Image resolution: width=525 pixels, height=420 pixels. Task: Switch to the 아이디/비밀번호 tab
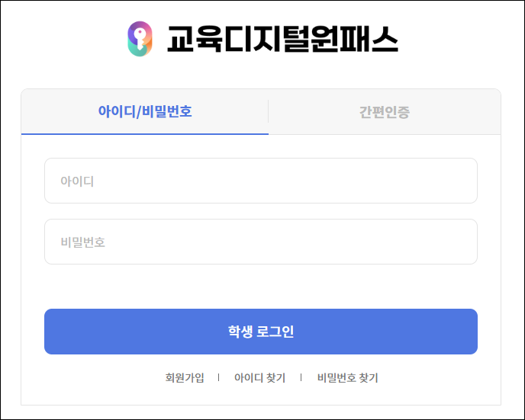pyautogui.click(x=145, y=112)
